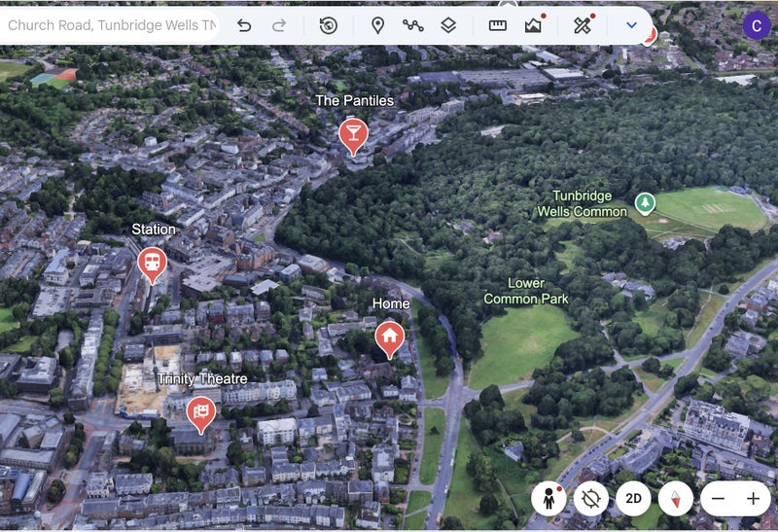The image size is (778, 532).
Task: Toggle the 2D view button
Action: [633, 499]
